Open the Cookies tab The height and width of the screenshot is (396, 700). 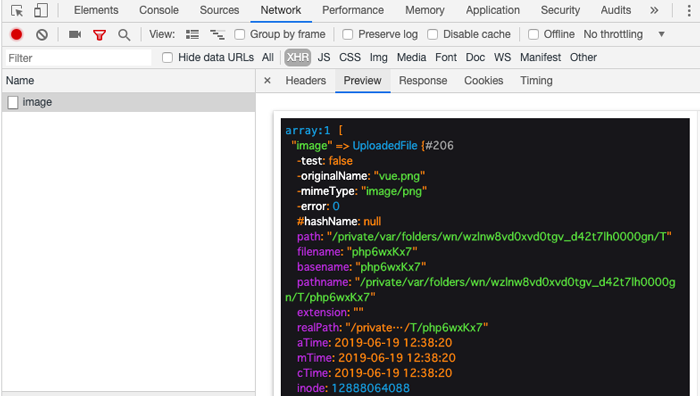pos(483,80)
